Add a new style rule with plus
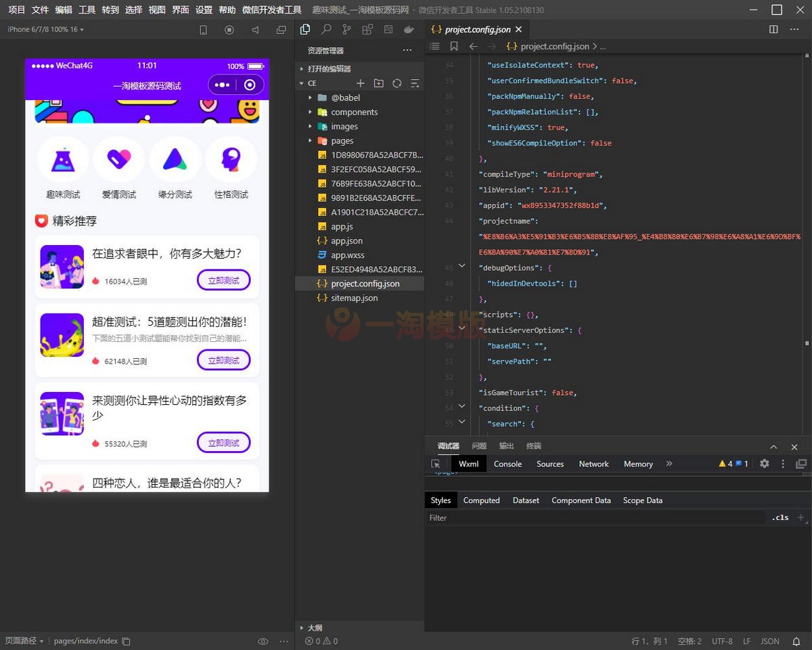 801,517
